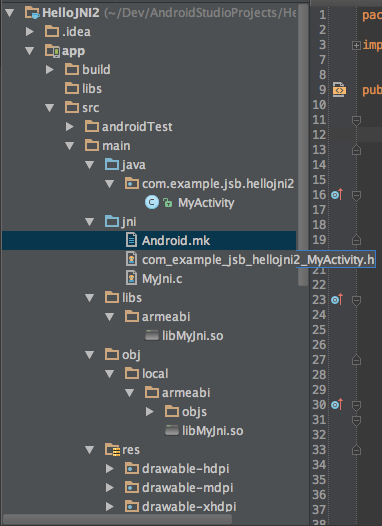Click line number 12 in the gutter
Viewport: 382px width, 526px height.
click(x=319, y=135)
